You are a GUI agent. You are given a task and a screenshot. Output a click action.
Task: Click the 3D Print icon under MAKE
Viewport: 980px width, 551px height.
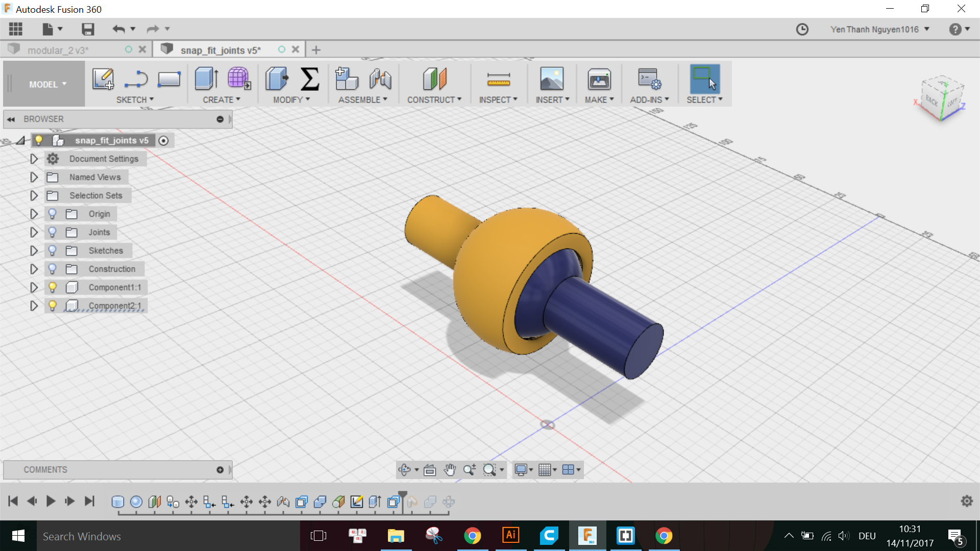point(599,79)
